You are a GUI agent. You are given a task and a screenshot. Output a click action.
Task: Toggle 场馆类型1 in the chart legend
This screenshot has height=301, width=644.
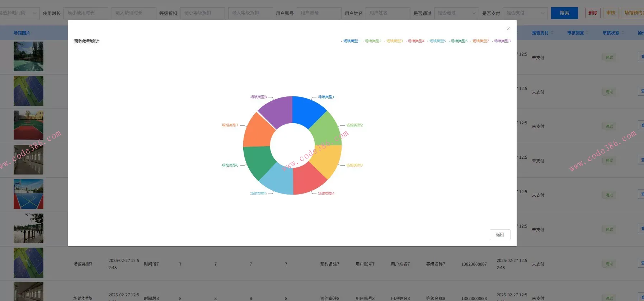(x=351, y=41)
